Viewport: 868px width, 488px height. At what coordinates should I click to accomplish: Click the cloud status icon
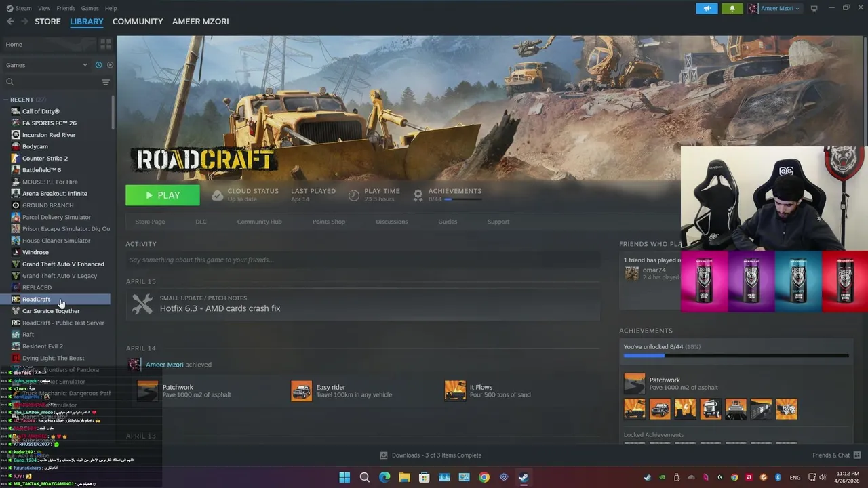click(x=217, y=195)
